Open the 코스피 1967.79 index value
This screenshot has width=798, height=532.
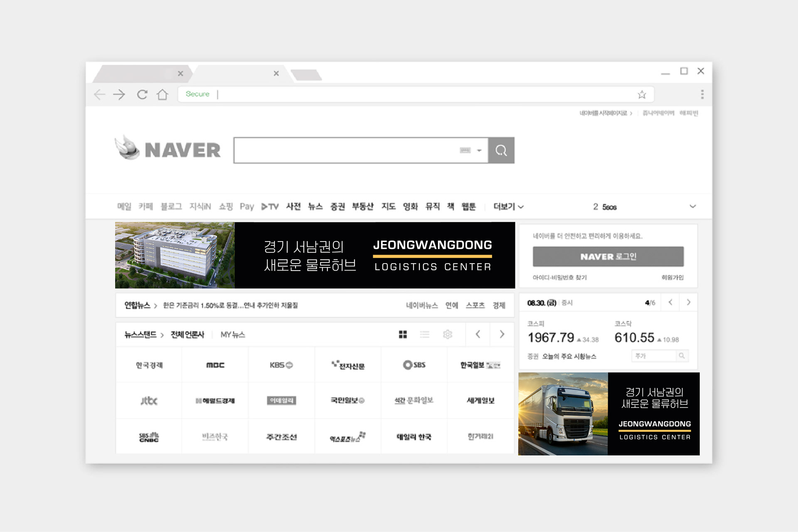(x=551, y=337)
